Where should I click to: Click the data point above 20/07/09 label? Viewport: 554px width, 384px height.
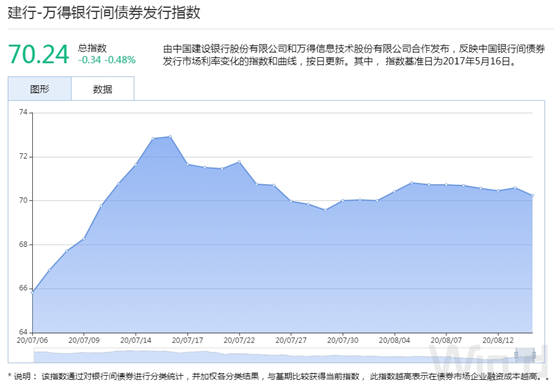click(x=84, y=238)
